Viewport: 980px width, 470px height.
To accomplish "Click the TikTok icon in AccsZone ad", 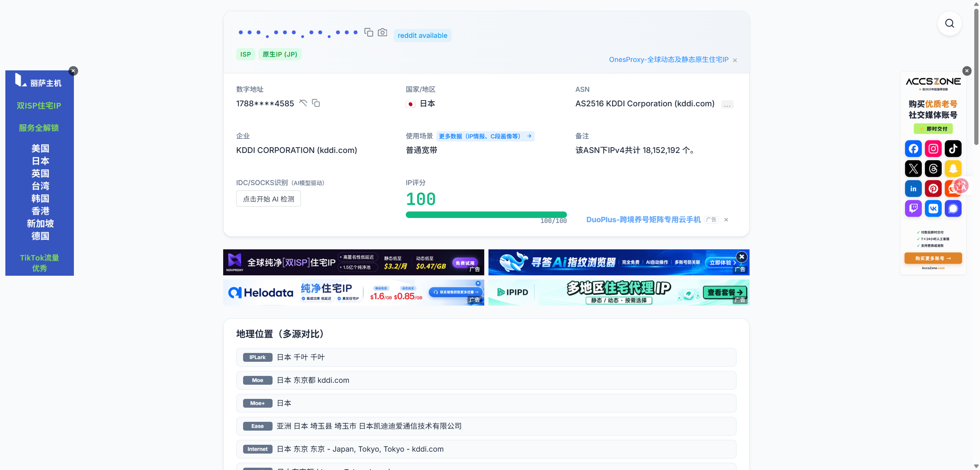I will (953, 149).
